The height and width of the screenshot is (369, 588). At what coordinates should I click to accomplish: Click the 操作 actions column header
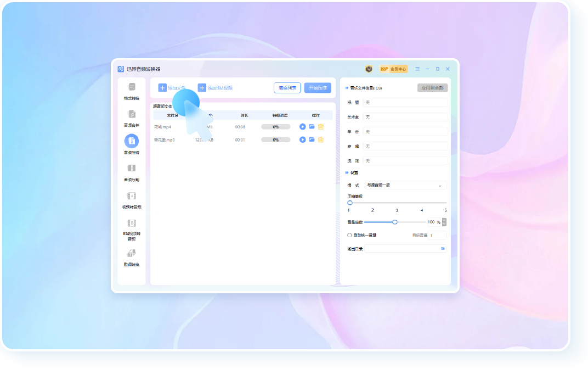[x=316, y=115]
